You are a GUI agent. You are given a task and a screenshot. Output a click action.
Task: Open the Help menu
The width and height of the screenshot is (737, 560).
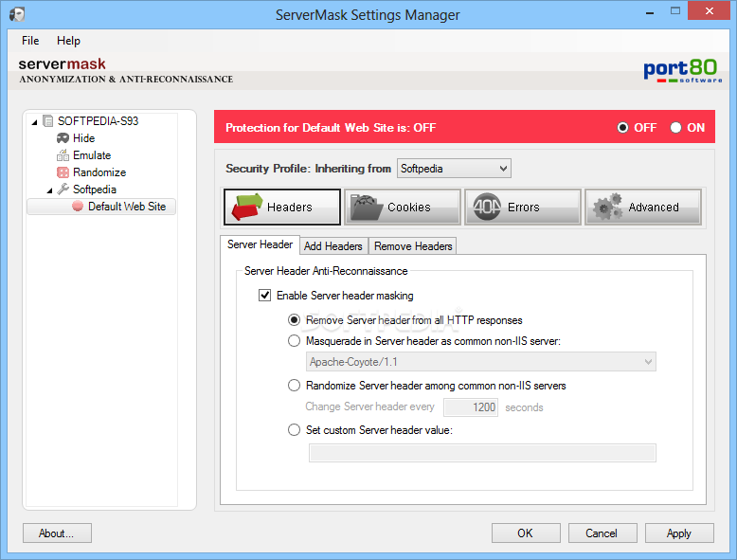click(x=68, y=41)
